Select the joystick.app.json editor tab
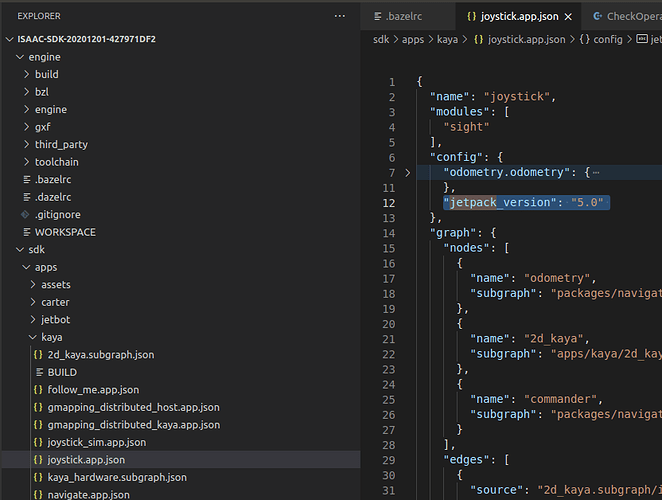Viewport: 662px width, 500px height. (519, 16)
